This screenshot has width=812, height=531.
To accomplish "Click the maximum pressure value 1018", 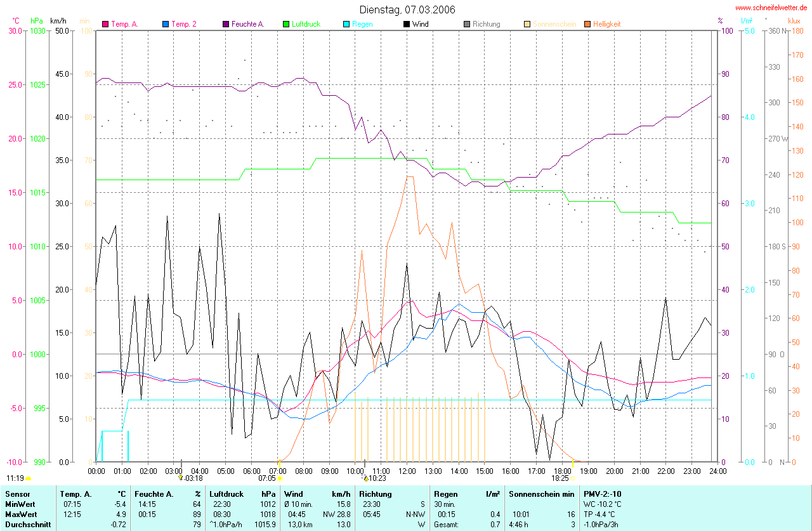I will coord(267,514).
